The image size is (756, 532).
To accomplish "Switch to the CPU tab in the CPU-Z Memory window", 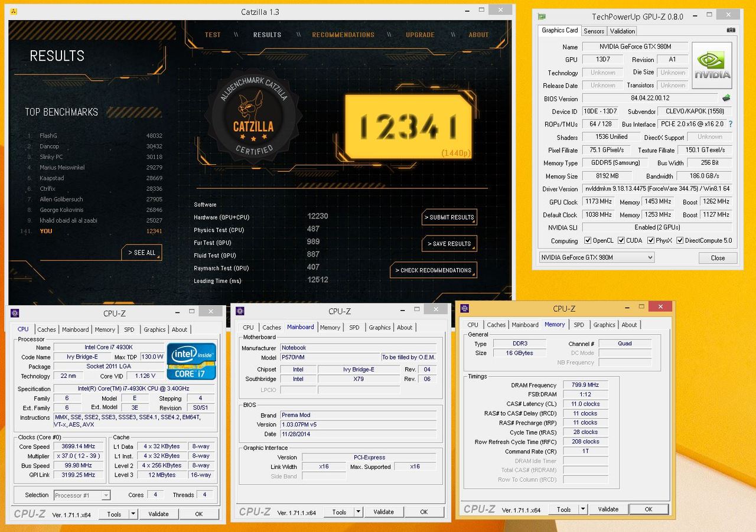I will (473, 325).
